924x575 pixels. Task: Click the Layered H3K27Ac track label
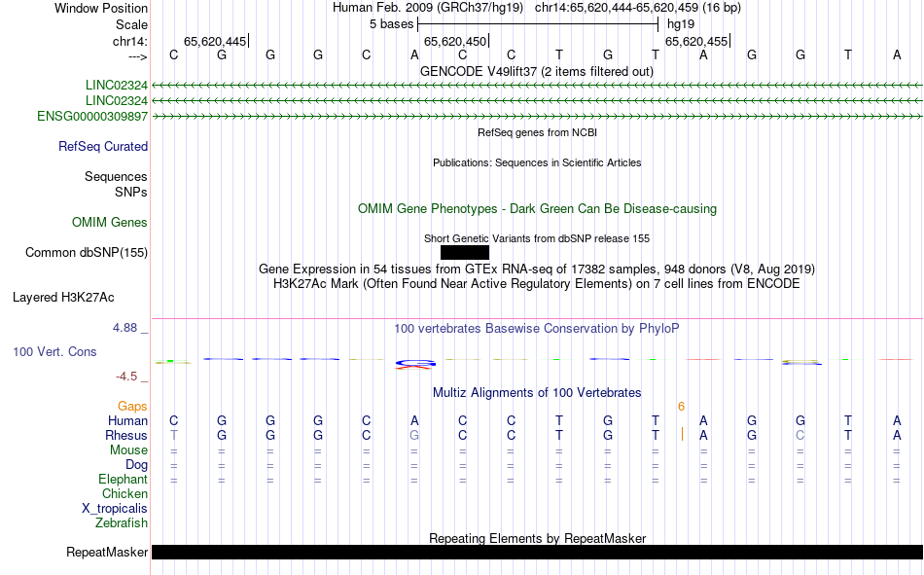click(x=63, y=298)
